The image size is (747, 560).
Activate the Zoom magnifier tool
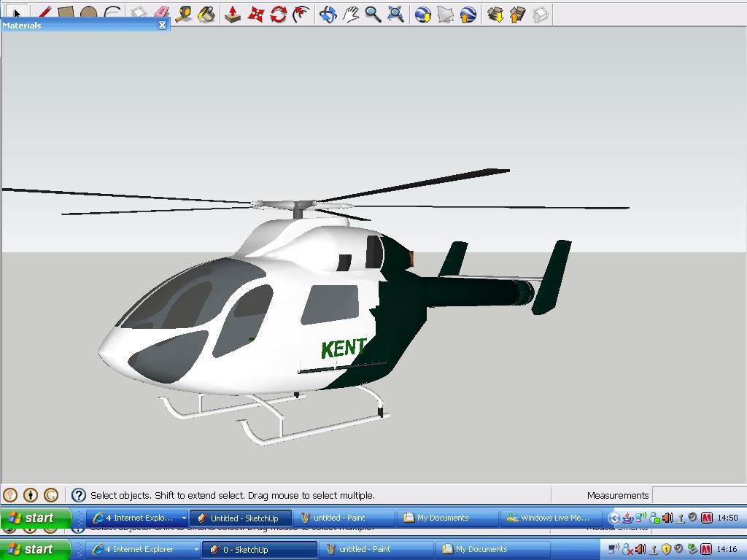point(373,15)
